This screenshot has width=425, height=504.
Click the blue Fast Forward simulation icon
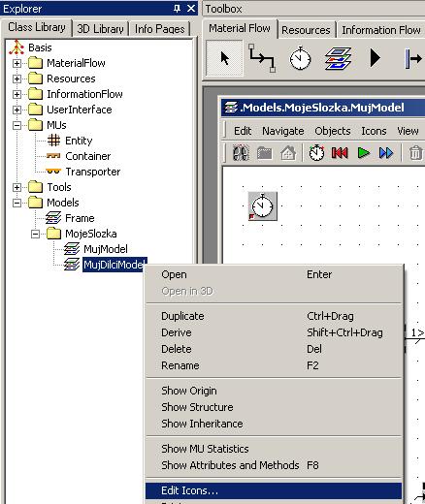click(x=386, y=152)
